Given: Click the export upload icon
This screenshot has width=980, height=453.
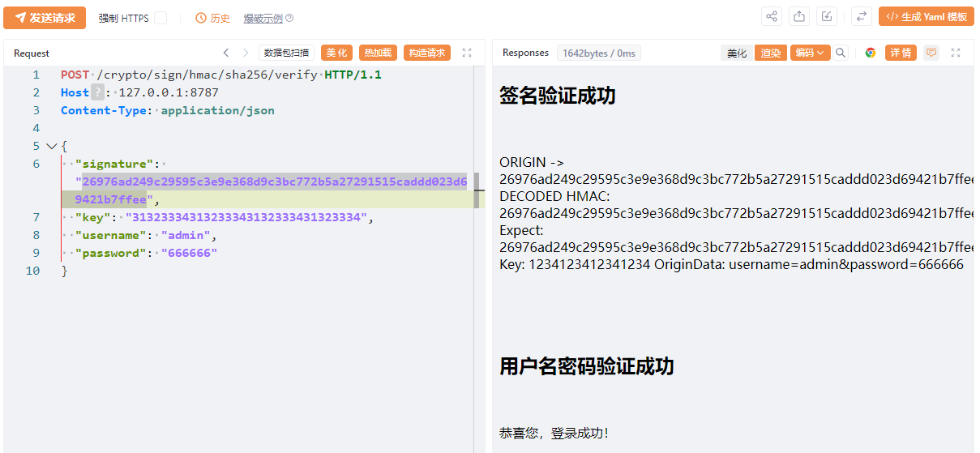Looking at the screenshot, I should (x=799, y=17).
